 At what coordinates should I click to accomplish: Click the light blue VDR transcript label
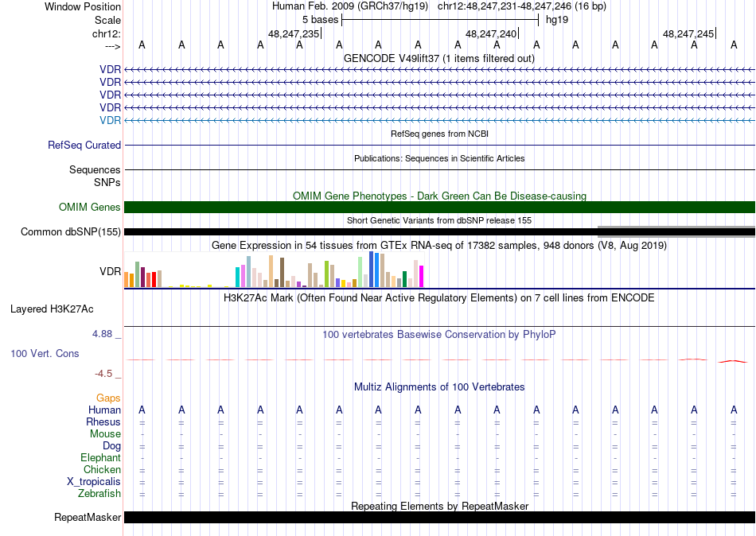(x=111, y=120)
